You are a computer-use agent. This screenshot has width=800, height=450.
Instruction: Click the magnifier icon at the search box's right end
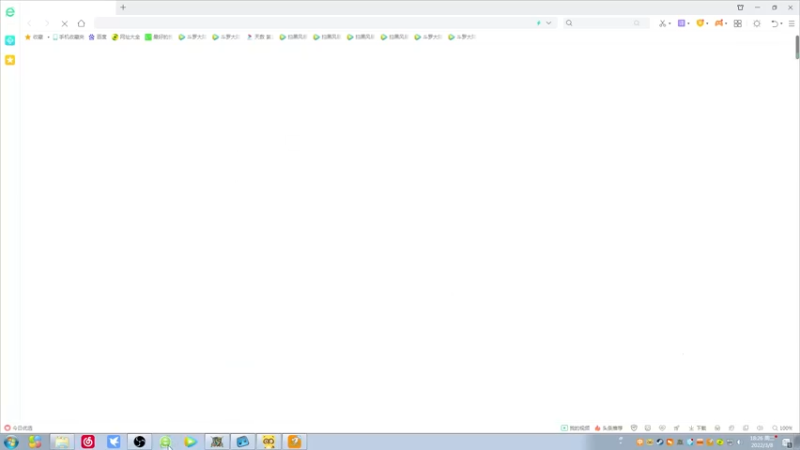click(637, 23)
